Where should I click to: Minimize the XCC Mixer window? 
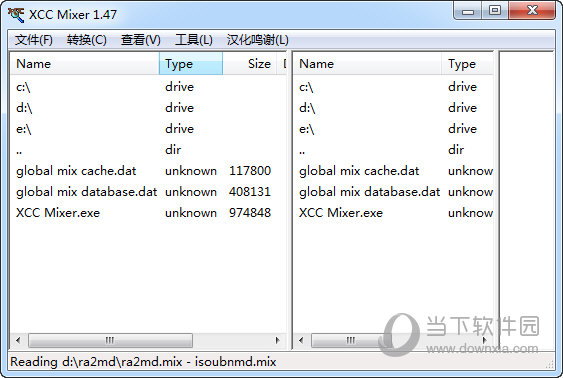click(467, 11)
